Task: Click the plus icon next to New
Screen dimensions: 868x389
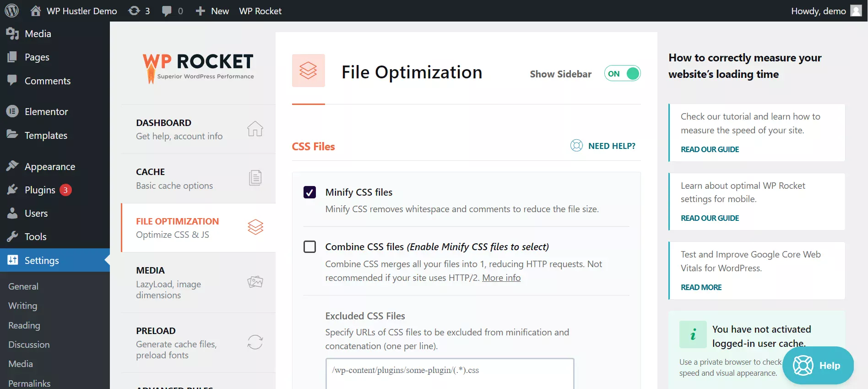Action: point(200,11)
